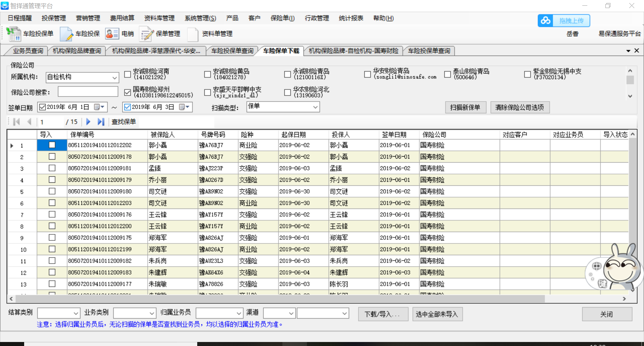Click the 资料单管理 blank page icon
This screenshot has height=346, width=644.
(193, 34)
